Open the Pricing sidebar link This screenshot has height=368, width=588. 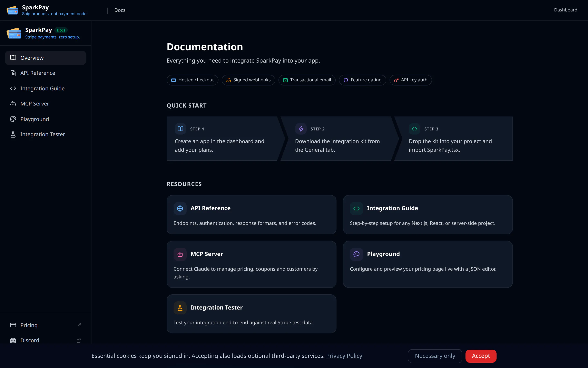(x=46, y=325)
